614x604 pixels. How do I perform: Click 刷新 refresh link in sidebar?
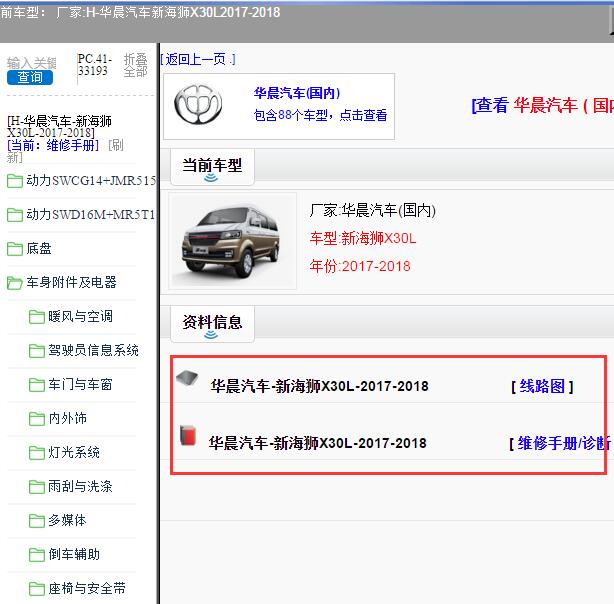point(65,151)
